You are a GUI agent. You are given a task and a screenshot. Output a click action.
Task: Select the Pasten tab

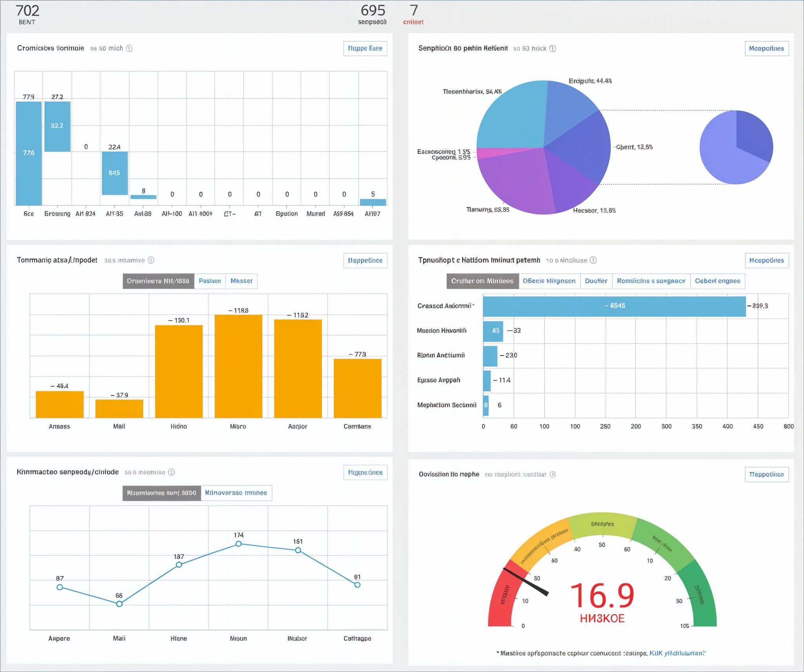(210, 281)
